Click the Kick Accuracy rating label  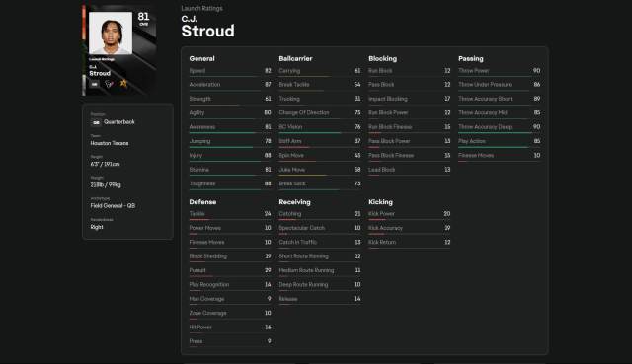385,228
